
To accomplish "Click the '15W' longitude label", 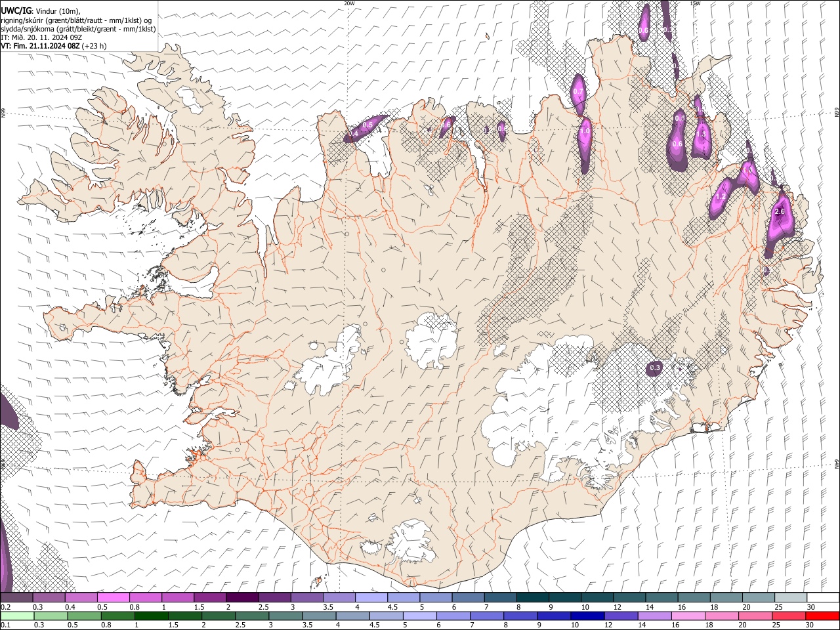I will [695, 3].
